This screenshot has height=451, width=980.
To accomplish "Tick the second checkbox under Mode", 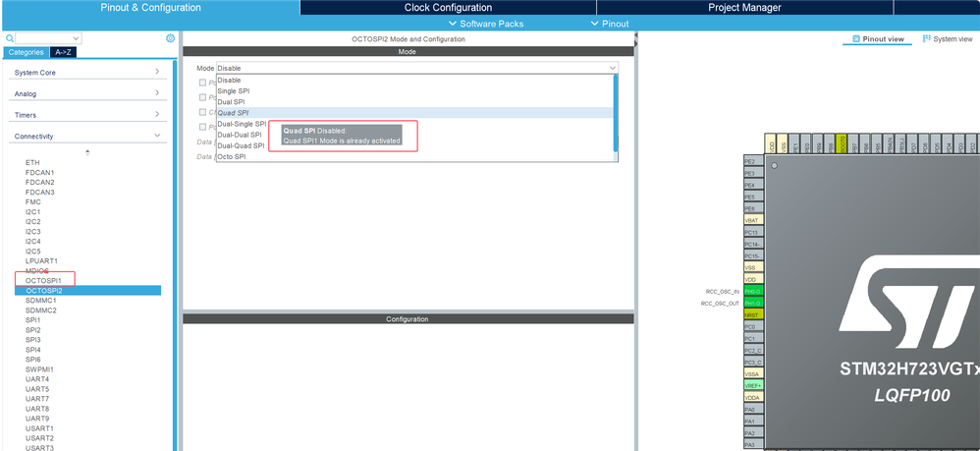I will pyautogui.click(x=202, y=97).
